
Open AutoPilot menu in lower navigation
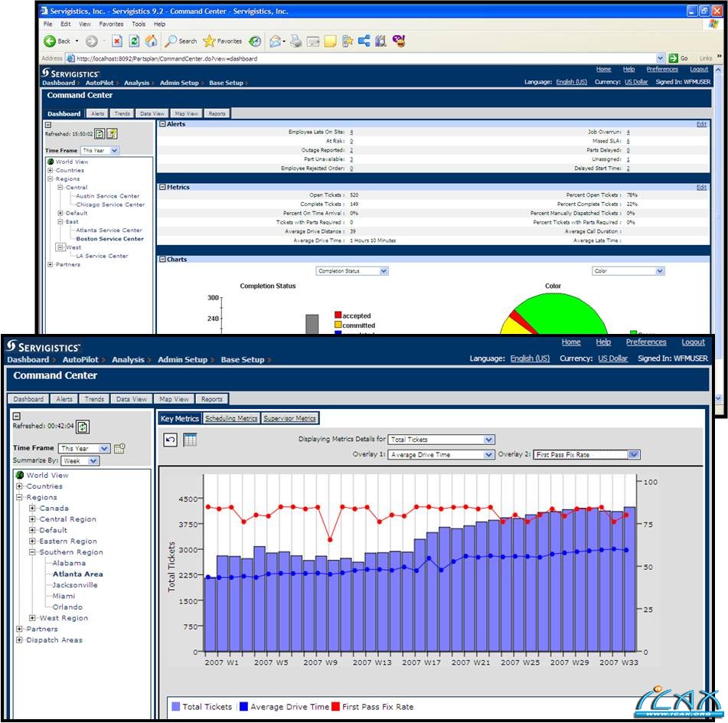80,360
